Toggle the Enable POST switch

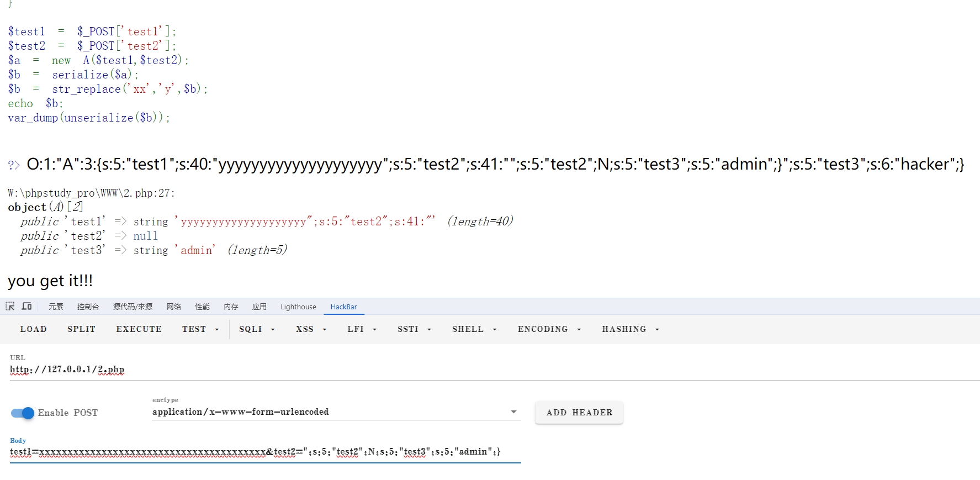(x=23, y=413)
